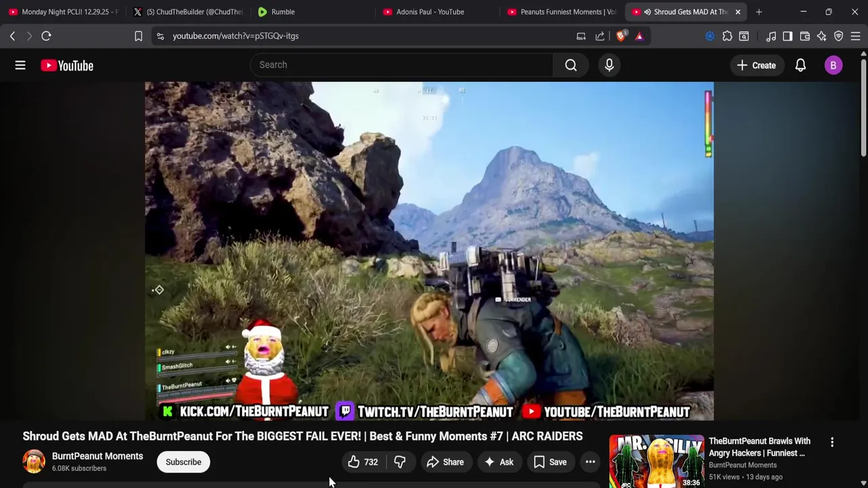The width and height of the screenshot is (868, 488).
Task: Share the video
Action: (x=445, y=462)
